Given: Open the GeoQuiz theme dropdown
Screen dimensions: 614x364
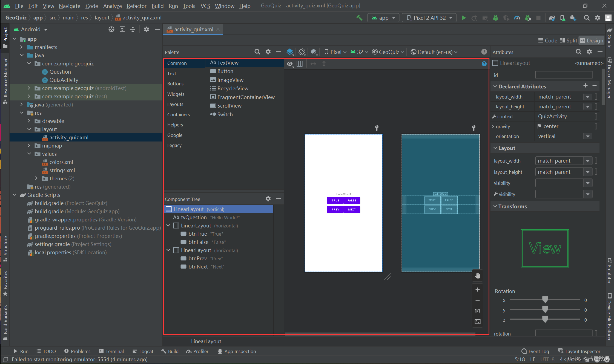Looking at the screenshot, I should tap(388, 52).
